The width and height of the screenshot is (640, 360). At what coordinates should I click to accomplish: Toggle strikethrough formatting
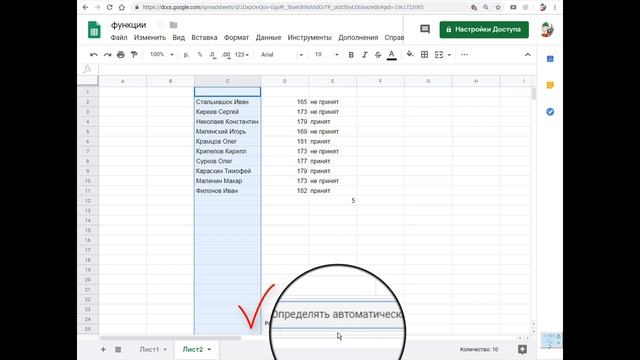[378, 55]
